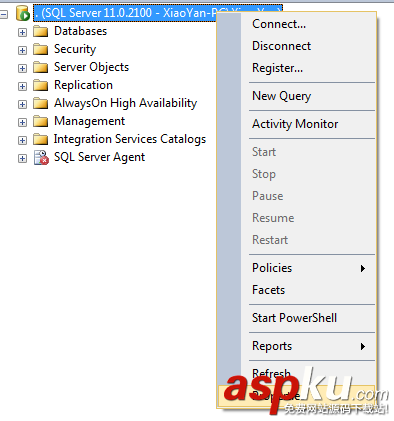This screenshot has height=421, width=394.
Task: Click the Management folder icon
Action: point(41,121)
